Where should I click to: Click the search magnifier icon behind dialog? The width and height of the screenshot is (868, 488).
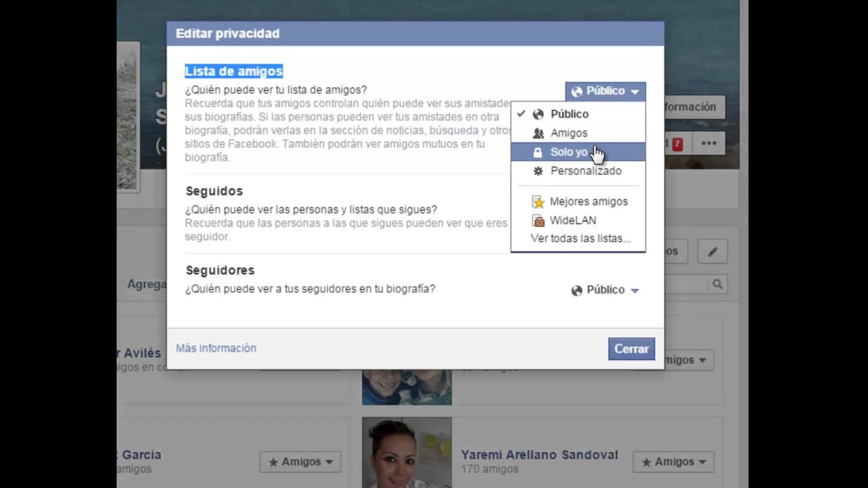pyautogui.click(x=717, y=285)
